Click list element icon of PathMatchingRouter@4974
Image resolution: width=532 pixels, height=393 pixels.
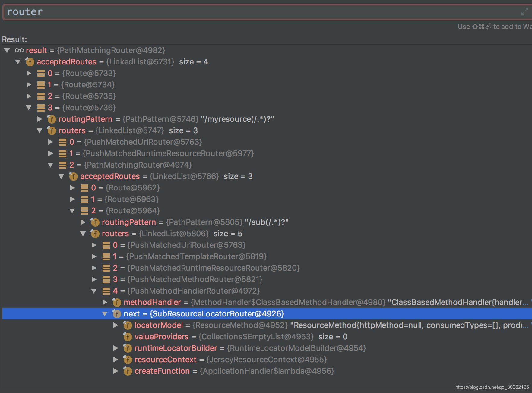coord(62,165)
